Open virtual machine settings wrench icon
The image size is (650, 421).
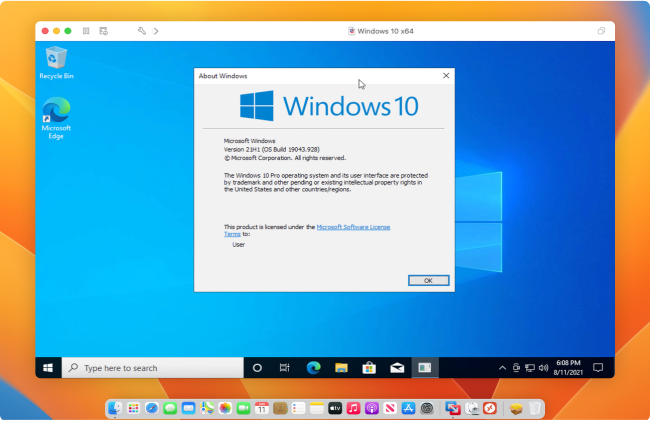click(x=142, y=31)
